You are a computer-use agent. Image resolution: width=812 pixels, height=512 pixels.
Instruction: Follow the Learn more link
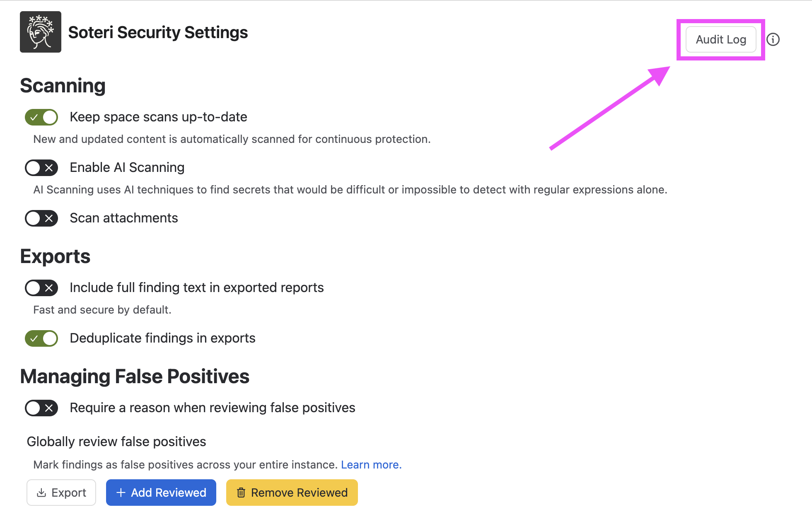coord(371,465)
